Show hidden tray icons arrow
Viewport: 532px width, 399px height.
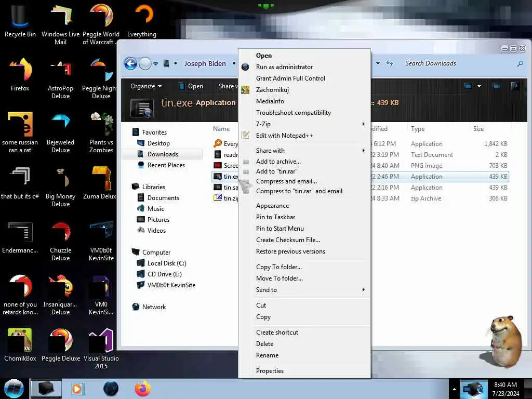454,389
